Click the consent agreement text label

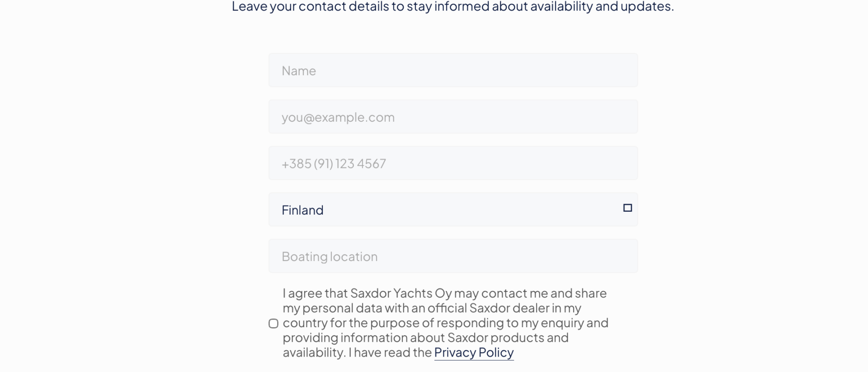[x=445, y=323]
